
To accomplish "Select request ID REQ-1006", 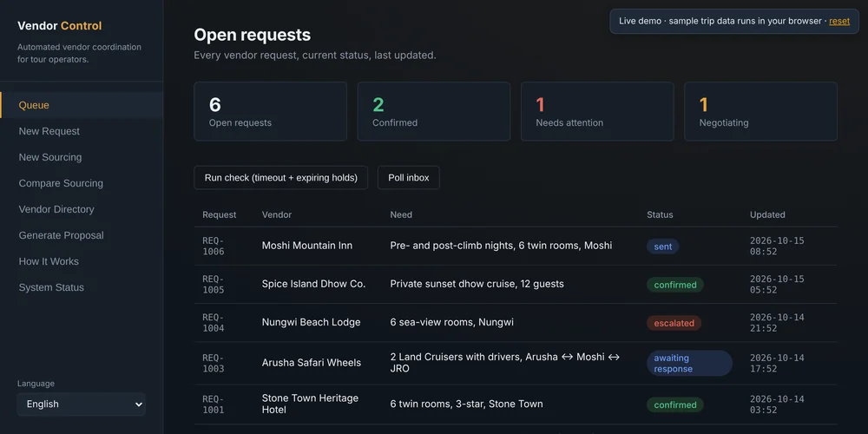I will (214, 247).
